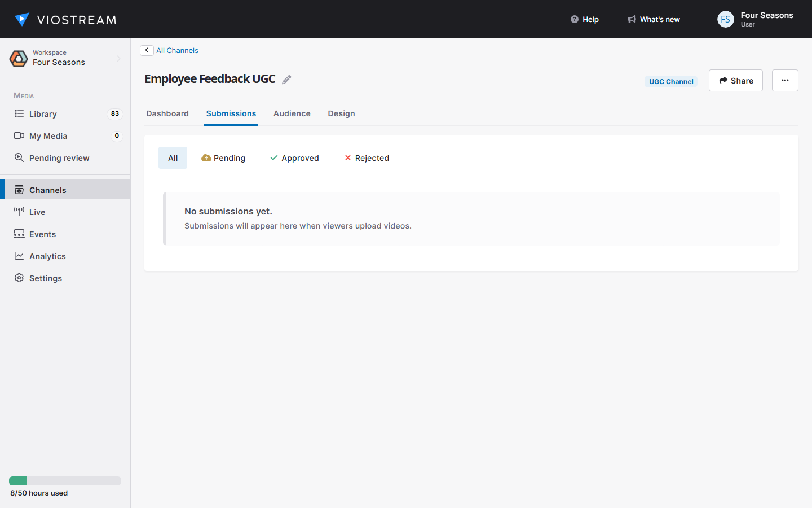Click the Pending cloud upload icon

(x=206, y=158)
